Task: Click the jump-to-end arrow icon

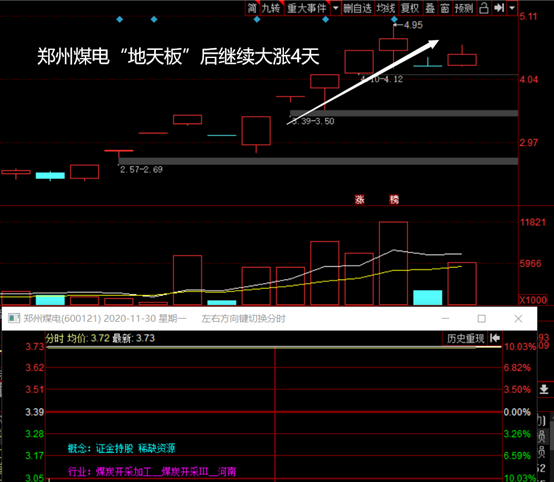Action: (x=499, y=8)
